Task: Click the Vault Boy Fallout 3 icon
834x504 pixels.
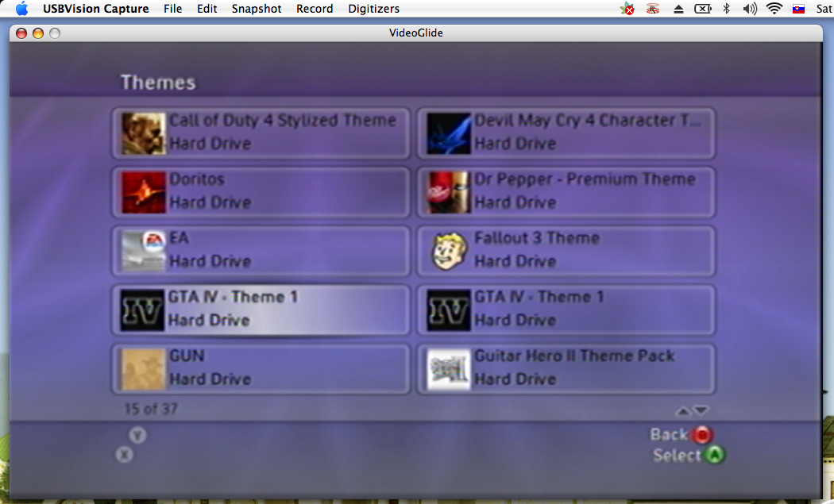Action: pos(449,252)
